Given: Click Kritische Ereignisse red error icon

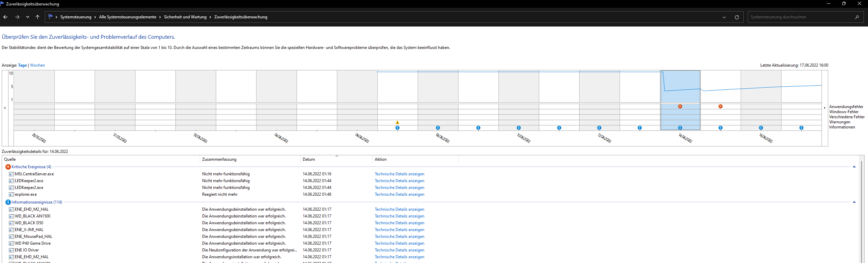Looking at the screenshot, I should [8, 167].
